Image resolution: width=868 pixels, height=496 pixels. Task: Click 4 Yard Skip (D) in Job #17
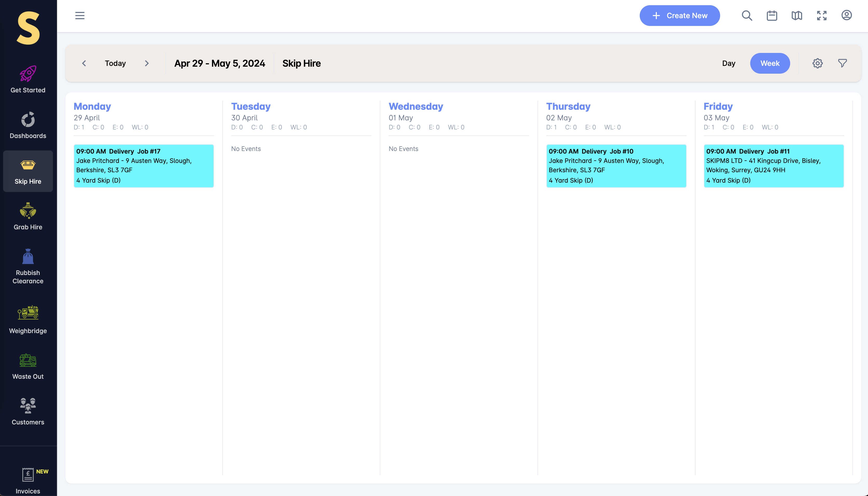click(99, 181)
